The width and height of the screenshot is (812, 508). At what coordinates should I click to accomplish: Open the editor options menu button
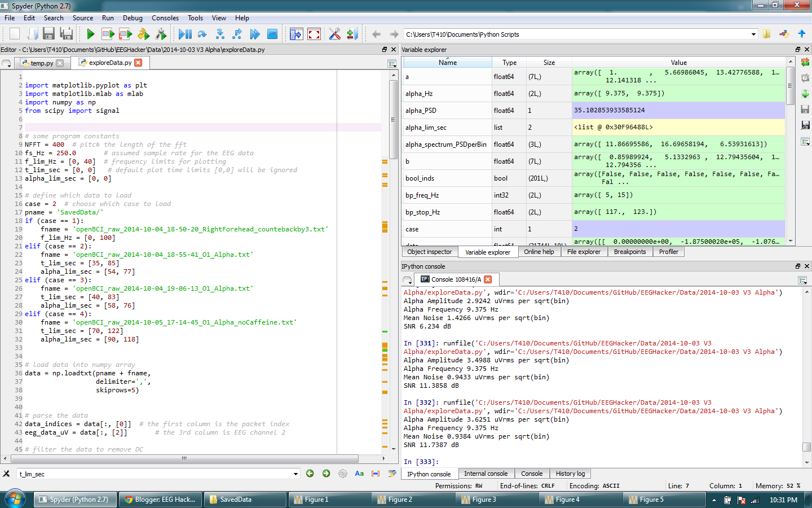click(392, 63)
